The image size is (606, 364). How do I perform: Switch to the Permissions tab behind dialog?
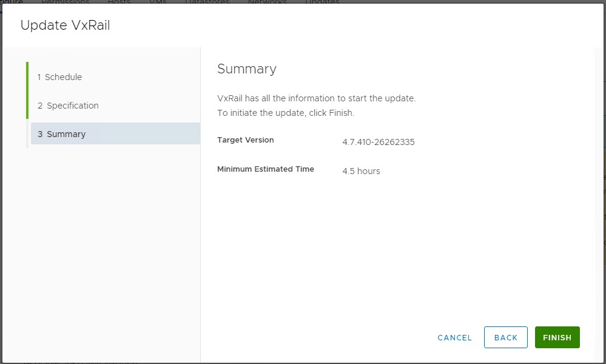65,2
